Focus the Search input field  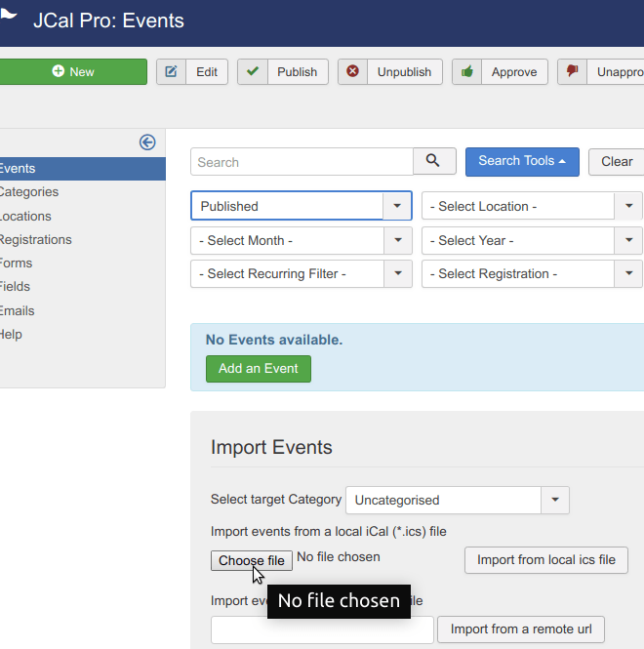pos(302,162)
